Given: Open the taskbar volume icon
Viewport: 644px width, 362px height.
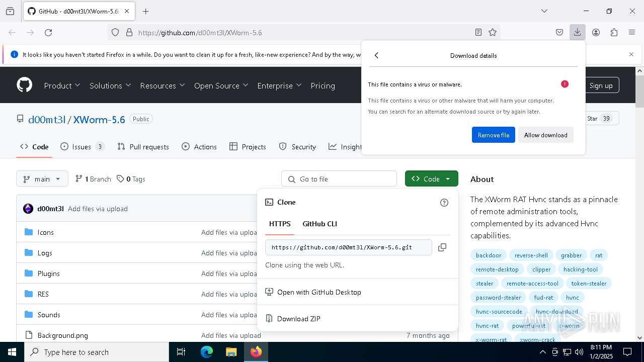Looking at the screenshot, I should [579, 352].
